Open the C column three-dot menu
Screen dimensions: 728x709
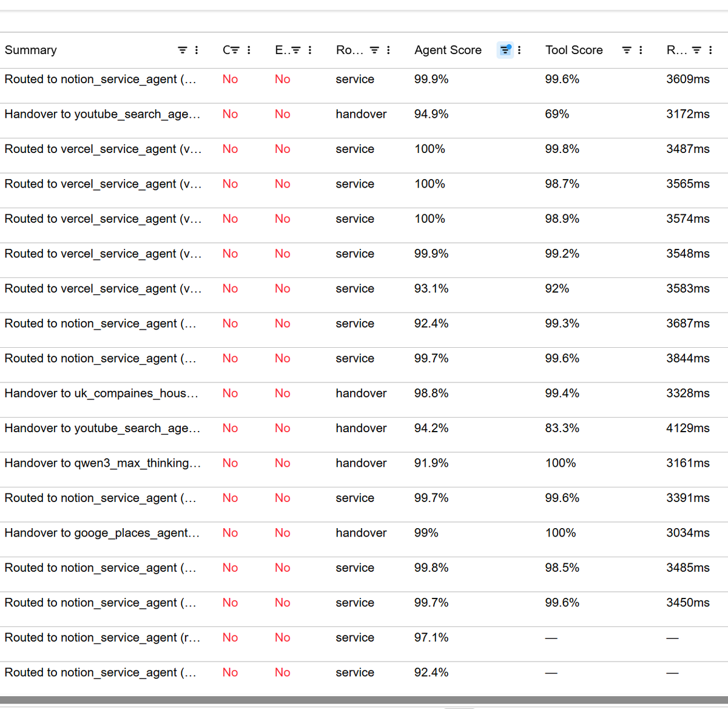pos(249,50)
